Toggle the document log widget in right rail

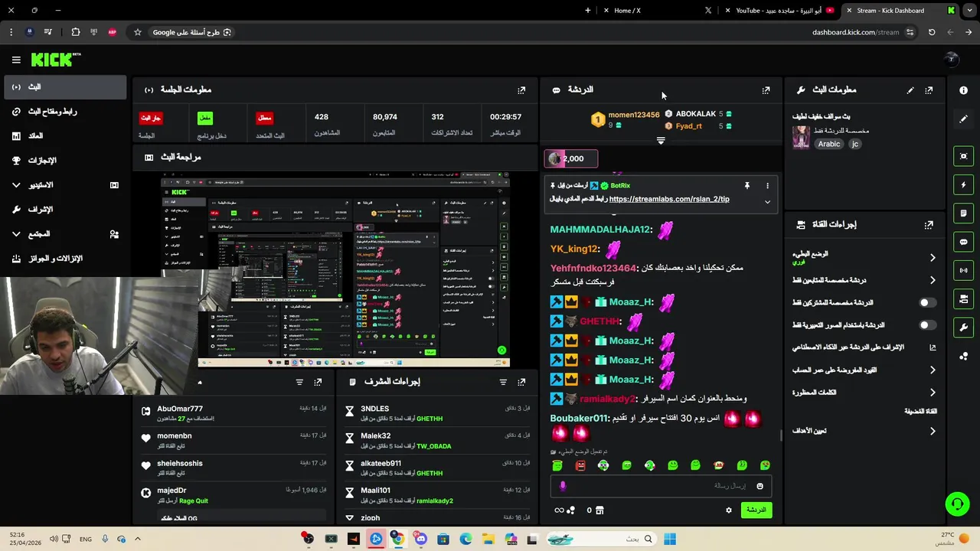pyautogui.click(x=963, y=214)
